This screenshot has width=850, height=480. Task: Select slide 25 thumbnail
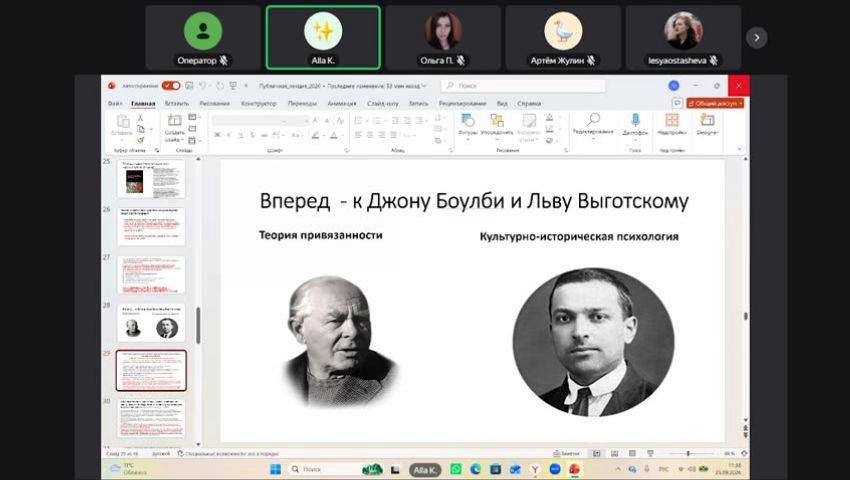pyautogui.click(x=151, y=178)
